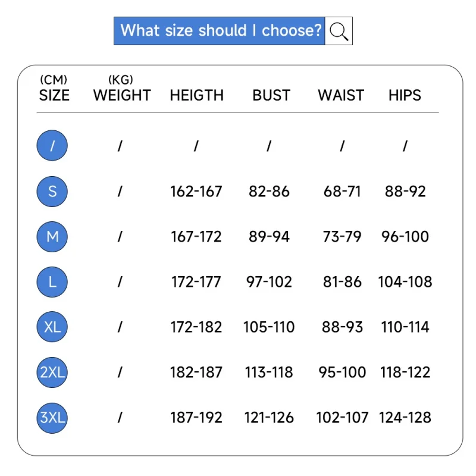This screenshot has height=476, width=476.
Task: Select the 3XL size circle badge
Action: click(x=52, y=418)
